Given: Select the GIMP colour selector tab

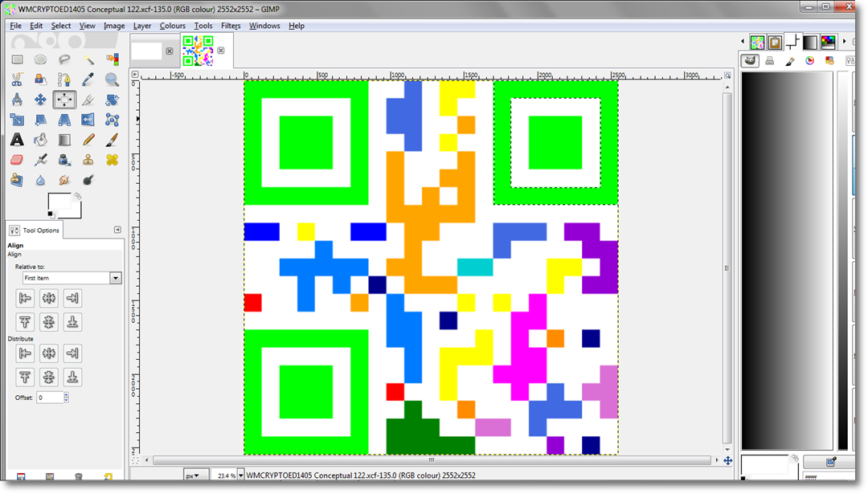Looking at the screenshot, I should click(750, 61).
